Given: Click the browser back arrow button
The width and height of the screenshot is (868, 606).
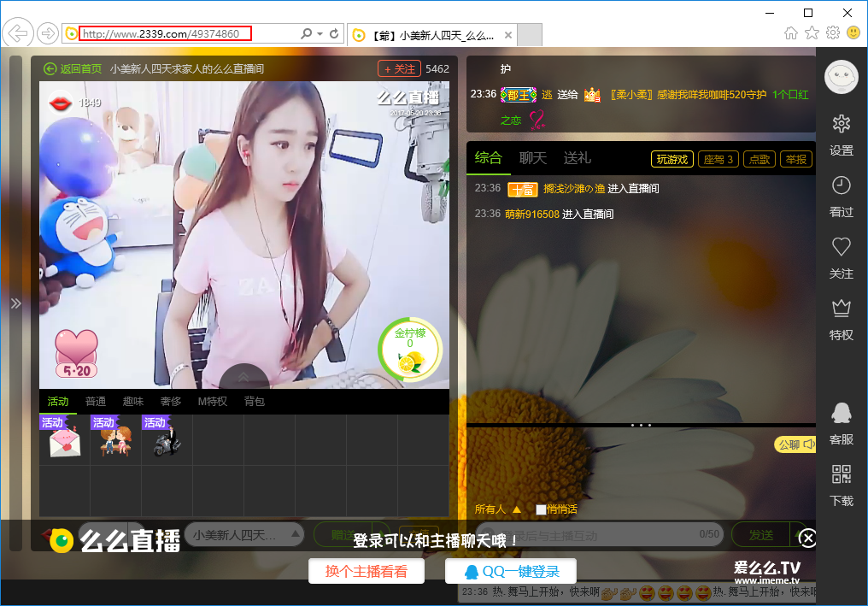Looking at the screenshot, I should 18,34.
